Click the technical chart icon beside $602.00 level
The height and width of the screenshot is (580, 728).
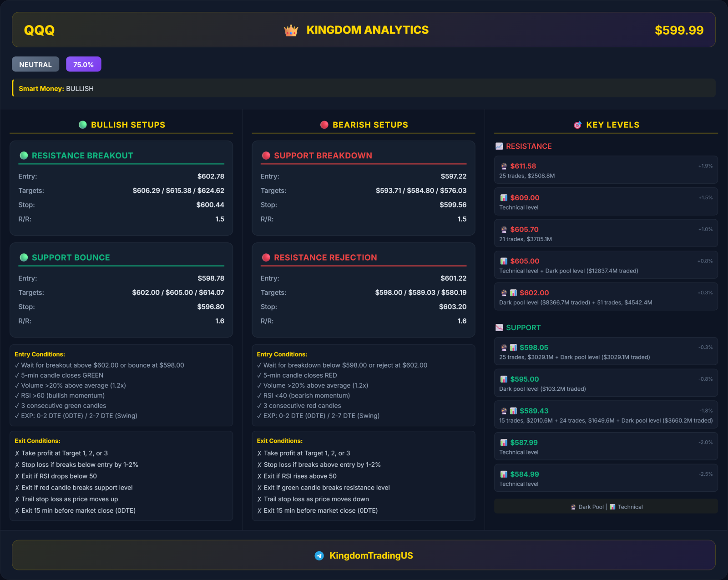pyautogui.click(x=513, y=293)
